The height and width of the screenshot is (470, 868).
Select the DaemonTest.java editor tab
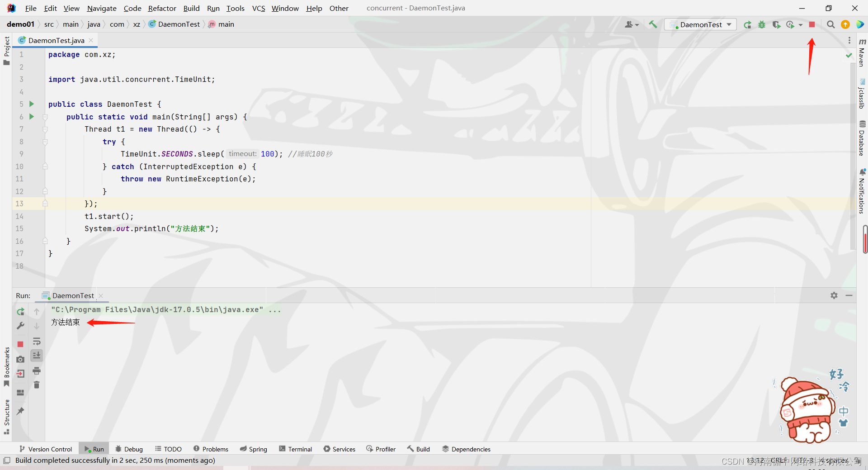56,40
